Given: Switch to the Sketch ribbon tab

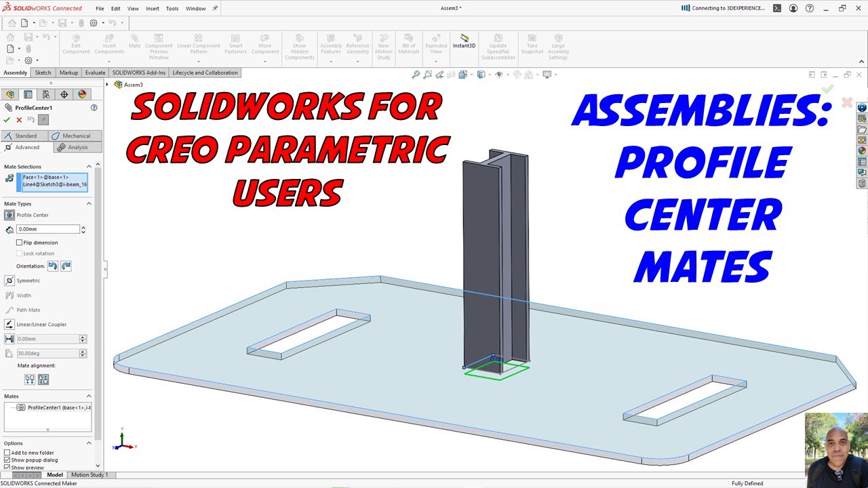Looking at the screenshot, I should (x=43, y=73).
